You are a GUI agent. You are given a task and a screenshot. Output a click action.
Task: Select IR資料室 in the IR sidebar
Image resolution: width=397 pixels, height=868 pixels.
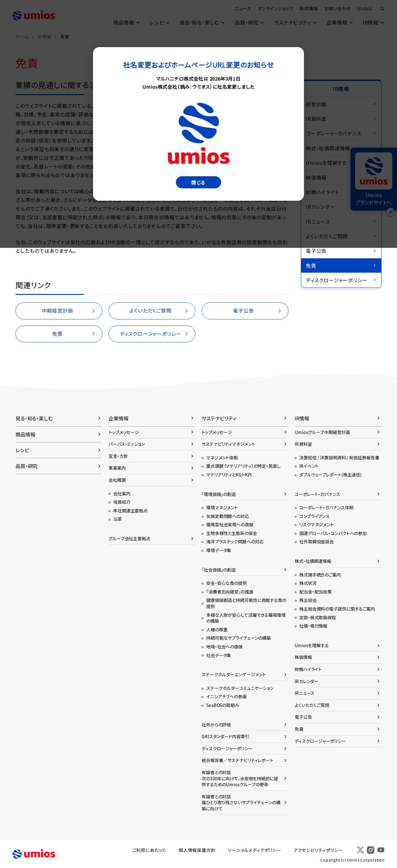pos(341,119)
